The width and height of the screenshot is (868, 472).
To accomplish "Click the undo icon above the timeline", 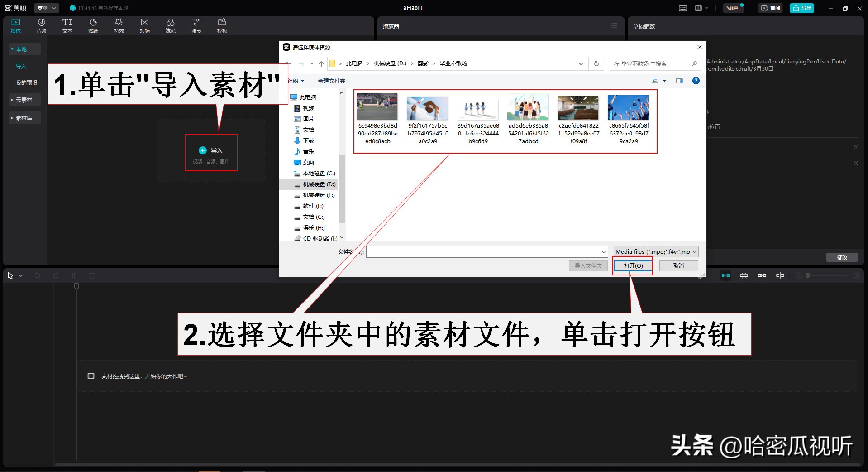I will click(38, 275).
